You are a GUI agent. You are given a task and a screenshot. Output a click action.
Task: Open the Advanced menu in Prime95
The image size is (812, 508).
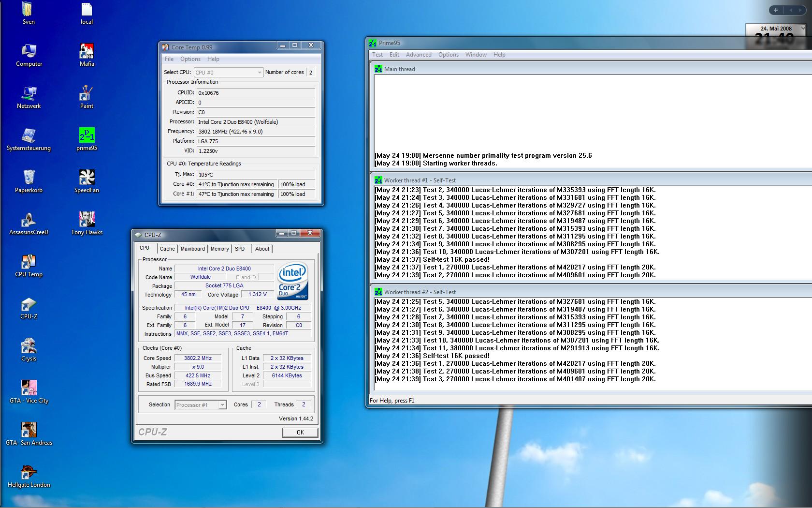419,55
